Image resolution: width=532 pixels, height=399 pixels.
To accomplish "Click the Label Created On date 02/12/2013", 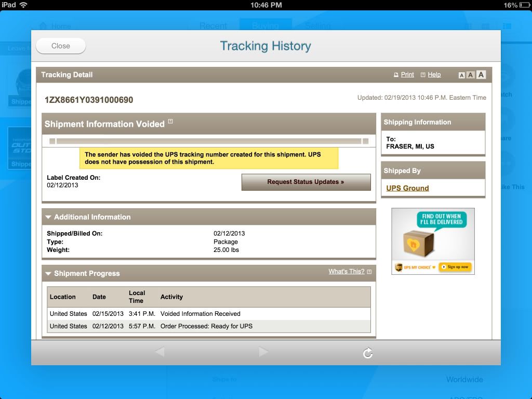I will [62, 185].
